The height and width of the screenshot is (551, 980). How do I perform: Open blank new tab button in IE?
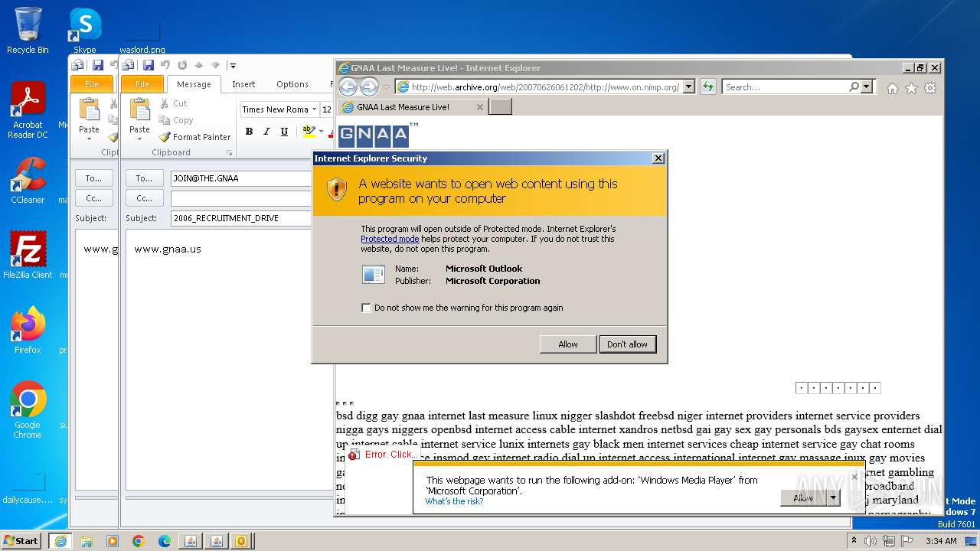click(x=500, y=107)
